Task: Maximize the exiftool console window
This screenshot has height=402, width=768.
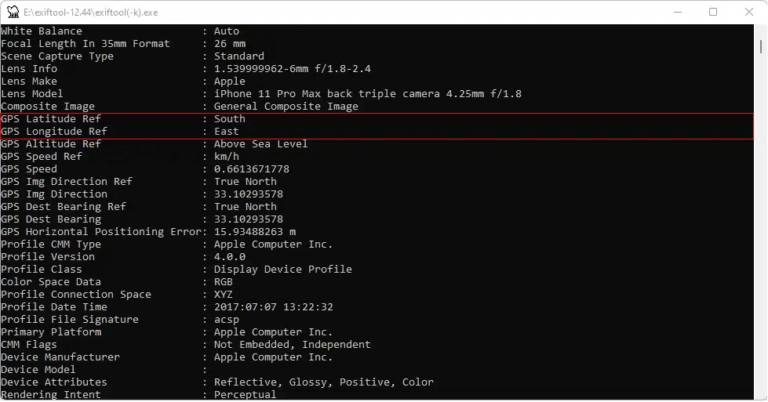Action: (x=713, y=12)
